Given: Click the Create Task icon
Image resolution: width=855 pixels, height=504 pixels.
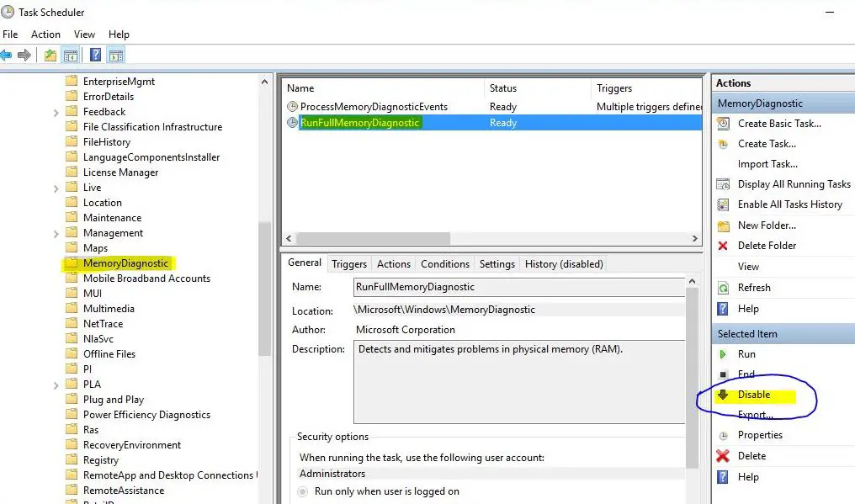Looking at the screenshot, I should 723,144.
